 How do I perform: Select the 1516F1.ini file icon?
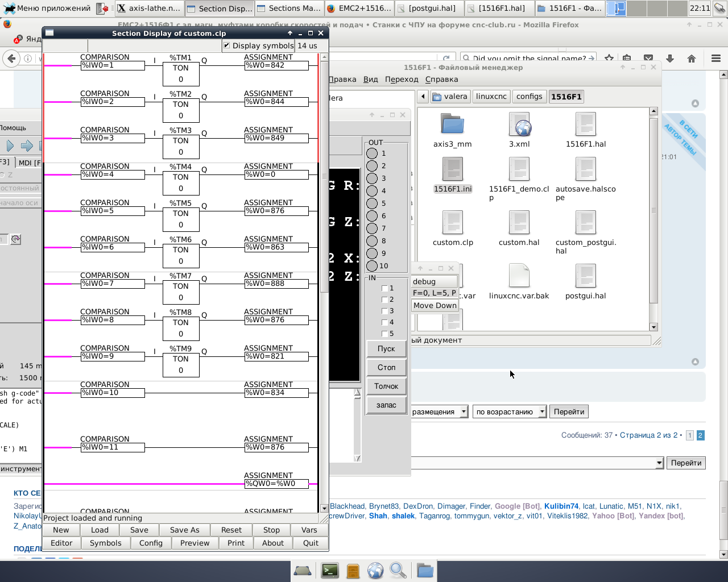[x=452, y=169]
